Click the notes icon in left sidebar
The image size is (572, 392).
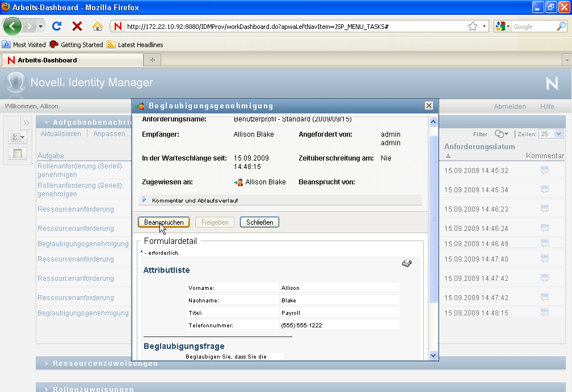[17, 154]
